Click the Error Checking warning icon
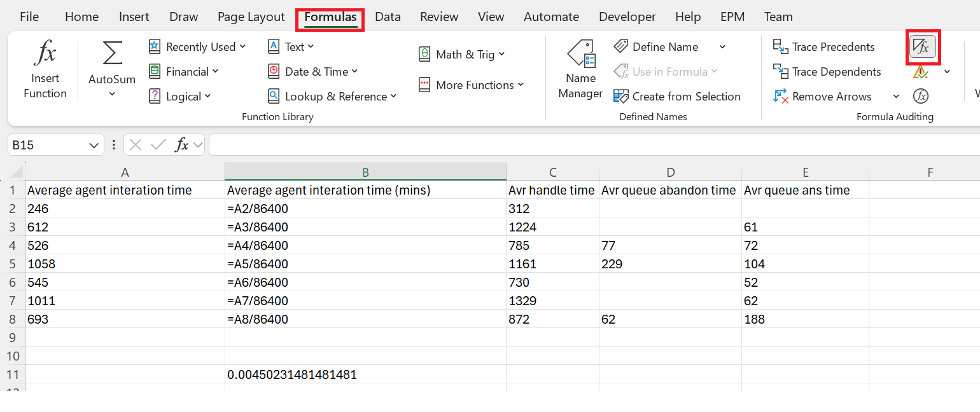The width and height of the screenshot is (980, 412). tap(921, 72)
